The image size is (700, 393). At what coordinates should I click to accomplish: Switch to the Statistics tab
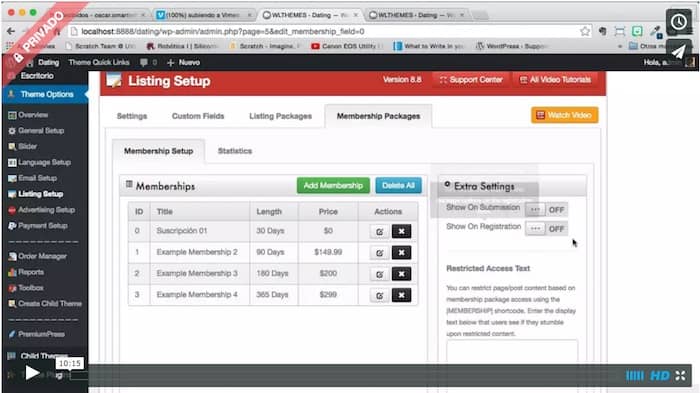pos(235,151)
